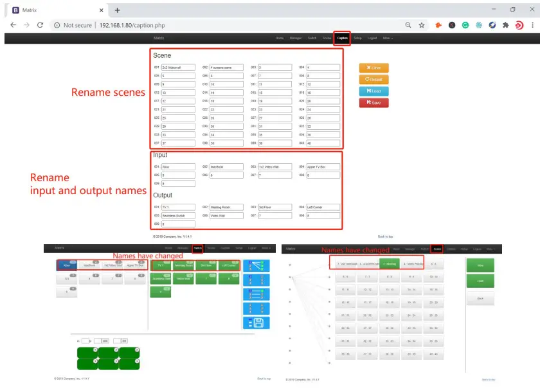Remove the bottom-right green videowall tile
The width and height of the screenshot is (540, 392).
[137, 361]
